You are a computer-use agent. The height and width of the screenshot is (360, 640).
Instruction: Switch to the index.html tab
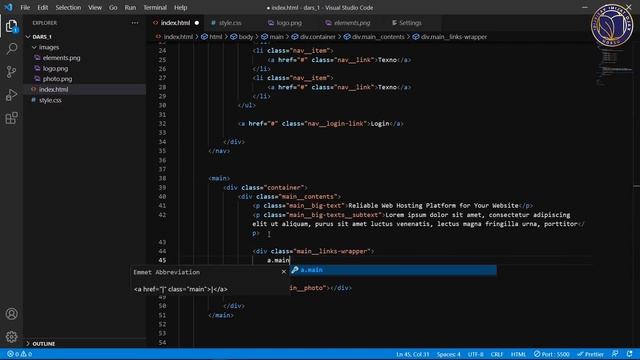176,23
